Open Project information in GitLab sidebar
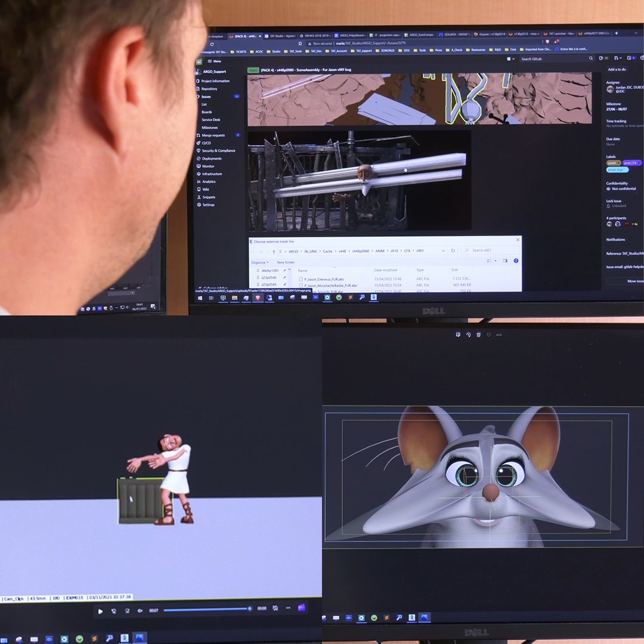 pos(213,81)
